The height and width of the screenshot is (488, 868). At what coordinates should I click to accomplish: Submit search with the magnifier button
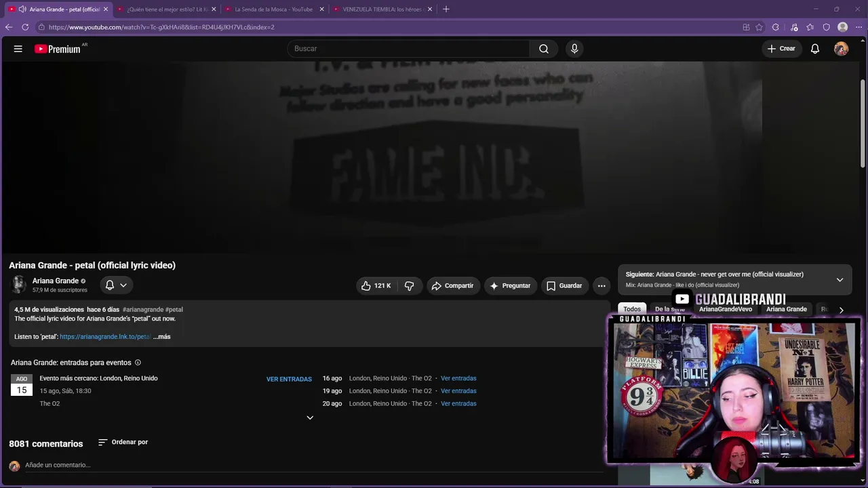pos(544,49)
